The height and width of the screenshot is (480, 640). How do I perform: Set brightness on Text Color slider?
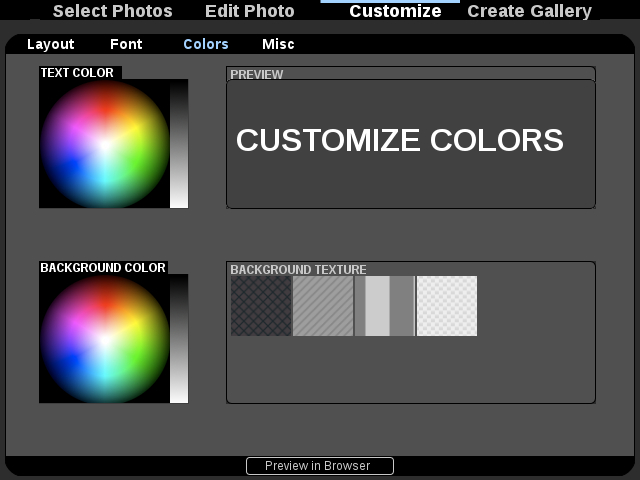click(179, 144)
